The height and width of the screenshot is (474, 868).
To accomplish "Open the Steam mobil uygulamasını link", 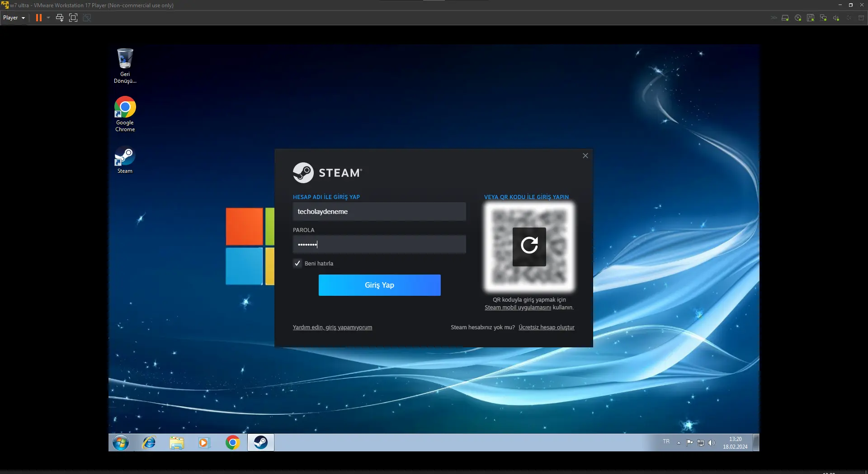I will (518, 308).
